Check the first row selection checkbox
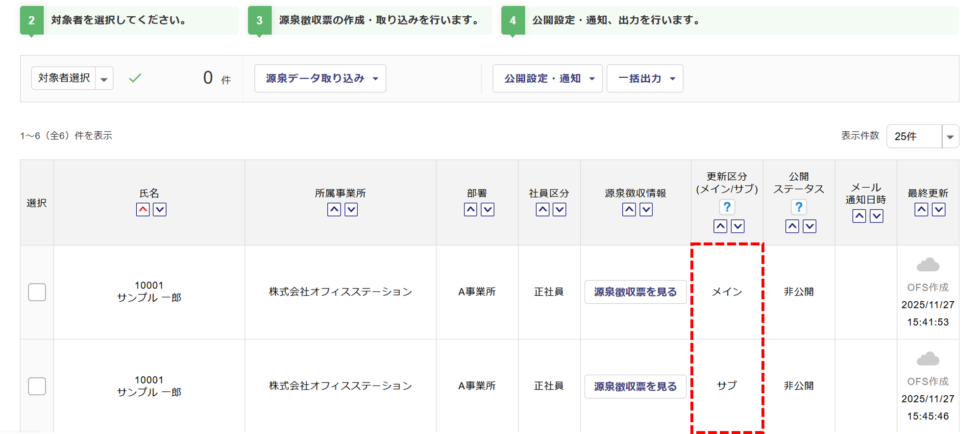980x434 pixels. [37, 292]
